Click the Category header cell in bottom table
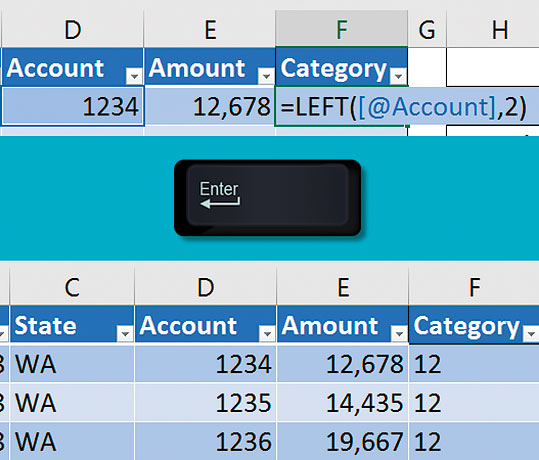The height and width of the screenshot is (460, 539). point(474,325)
